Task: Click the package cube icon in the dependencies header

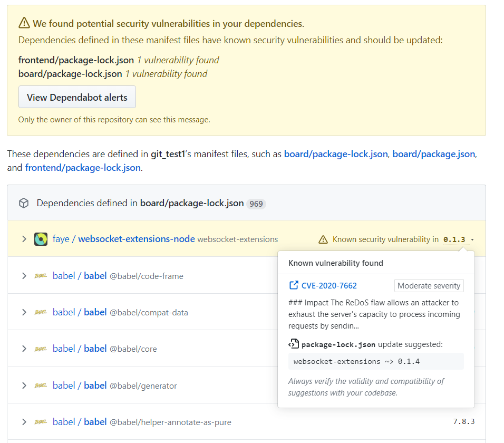Action: click(x=24, y=203)
